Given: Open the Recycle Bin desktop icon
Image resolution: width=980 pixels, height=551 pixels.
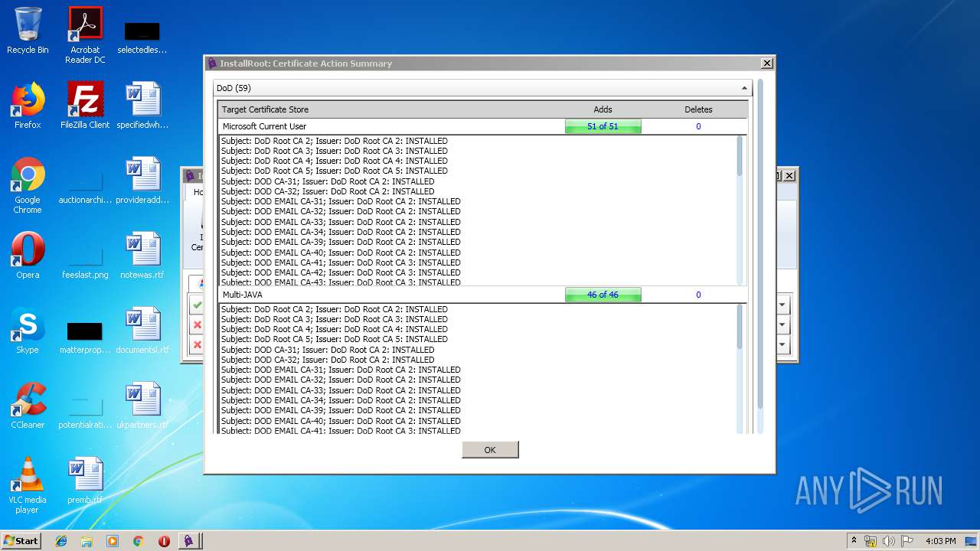Looking at the screenshot, I should coord(28,31).
